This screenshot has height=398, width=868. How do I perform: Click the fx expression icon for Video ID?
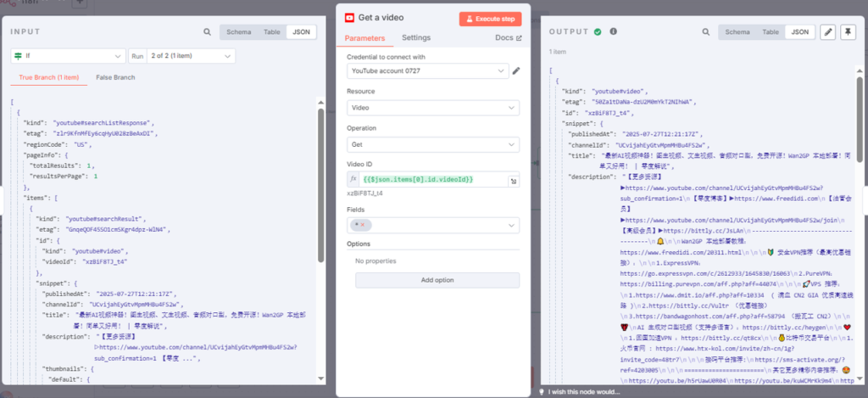pos(353,180)
